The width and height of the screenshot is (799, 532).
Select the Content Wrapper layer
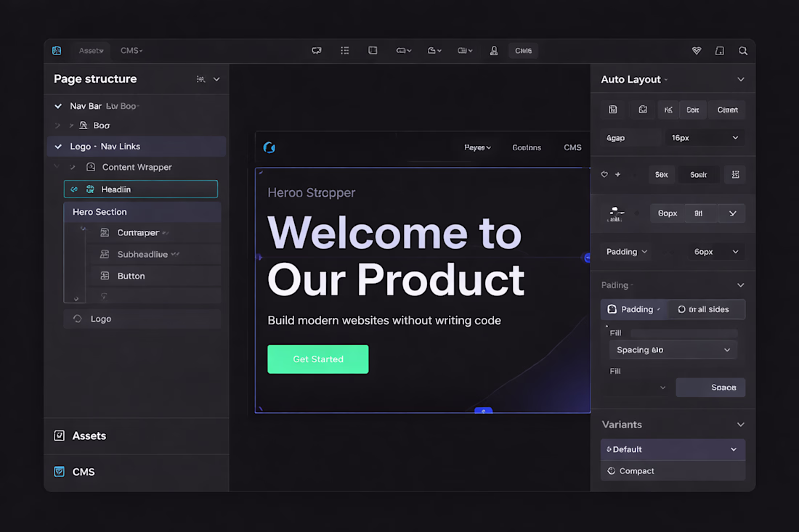[x=137, y=167]
